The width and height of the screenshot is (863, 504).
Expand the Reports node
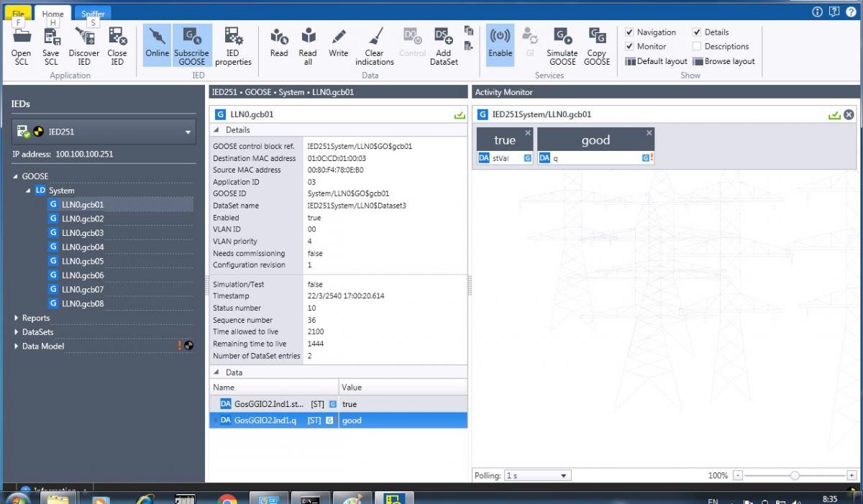coord(16,318)
